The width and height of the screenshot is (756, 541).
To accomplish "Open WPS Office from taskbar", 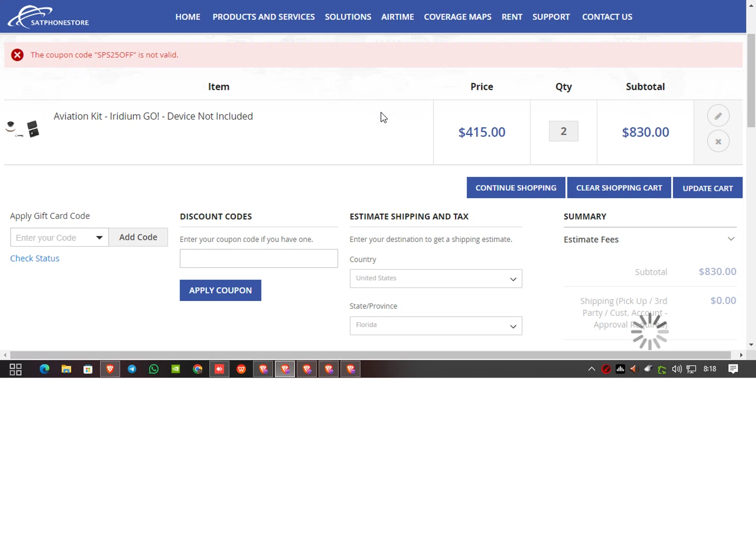I will coord(241,369).
